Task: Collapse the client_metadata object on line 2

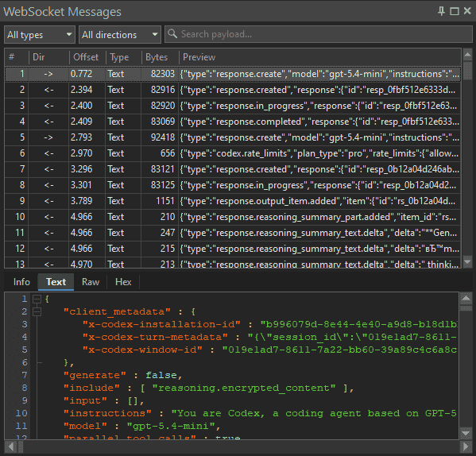Action: click(x=37, y=311)
